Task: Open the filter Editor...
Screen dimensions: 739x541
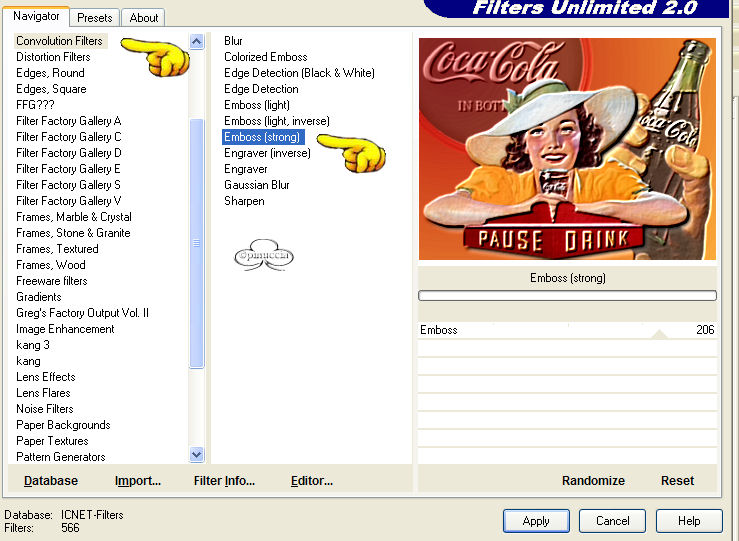Action: 312,481
